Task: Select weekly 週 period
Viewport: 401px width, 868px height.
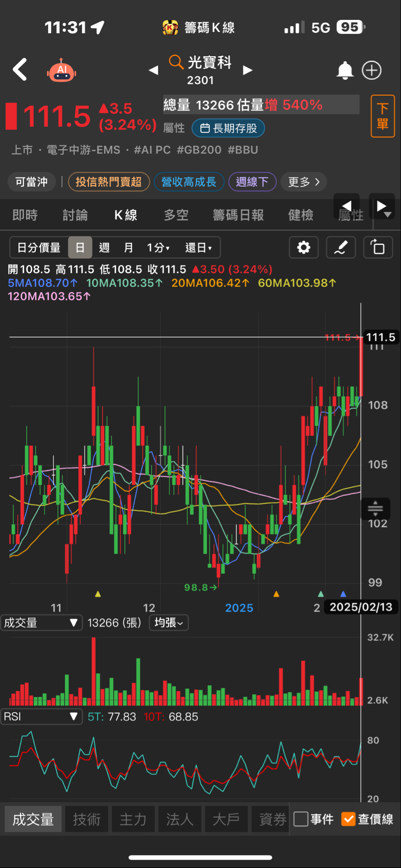Action: point(104,247)
